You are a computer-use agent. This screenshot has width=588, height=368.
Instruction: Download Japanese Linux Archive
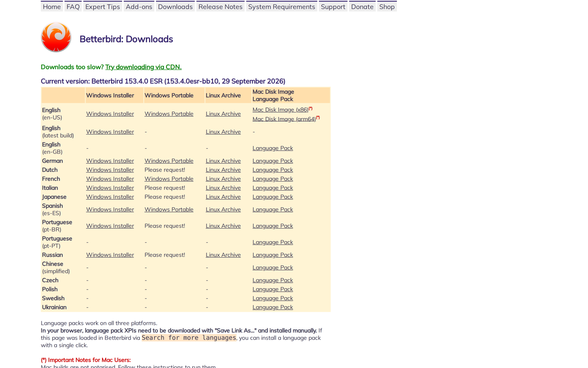[x=223, y=197]
